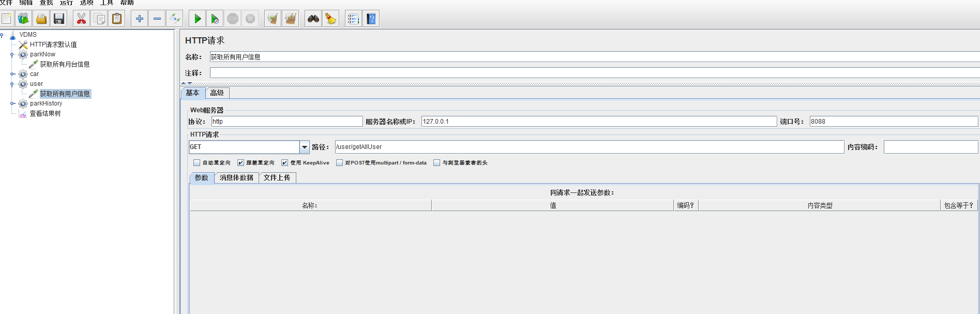Copy selected element with the copy icon
The height and width of the screenshot is (314, 980).
tap(99, 19)
